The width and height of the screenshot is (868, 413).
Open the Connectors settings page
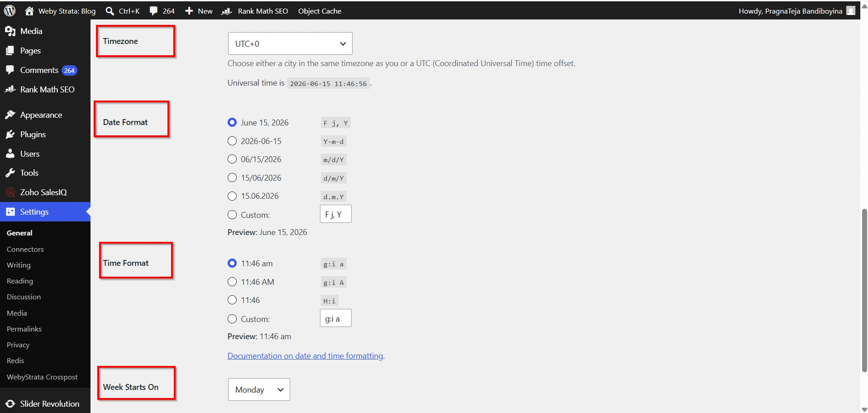pyautogui.click(x=25, y=250)
